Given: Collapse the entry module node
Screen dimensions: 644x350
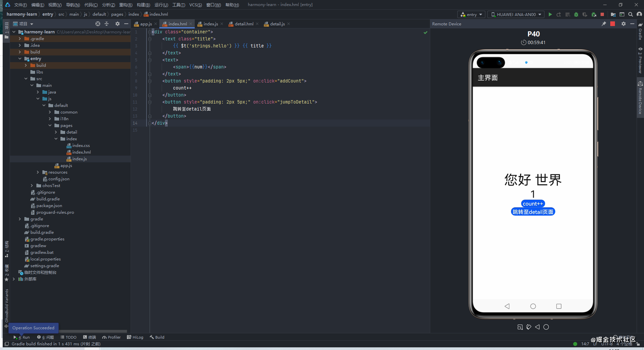Looking at the screenshot, I should click(20, 59).
